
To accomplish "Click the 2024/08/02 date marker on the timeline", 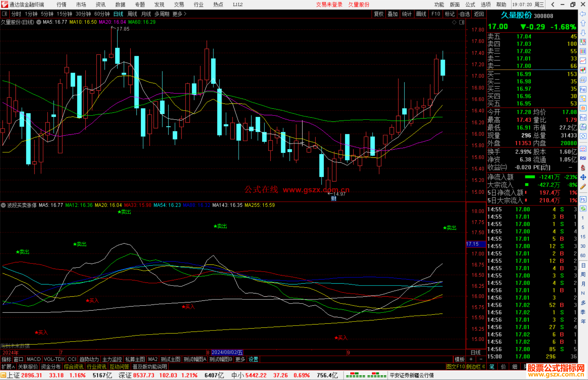I will coord(227,352).
